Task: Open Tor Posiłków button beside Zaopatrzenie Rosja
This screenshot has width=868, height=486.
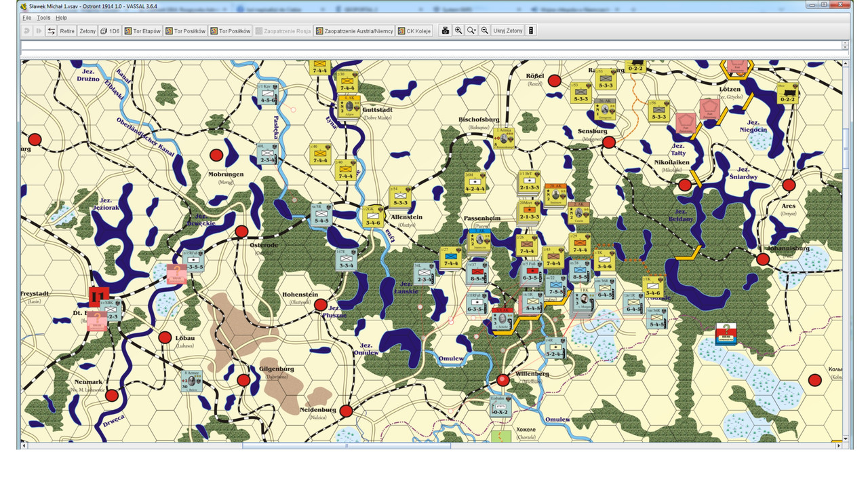Action: click(231, 31)
